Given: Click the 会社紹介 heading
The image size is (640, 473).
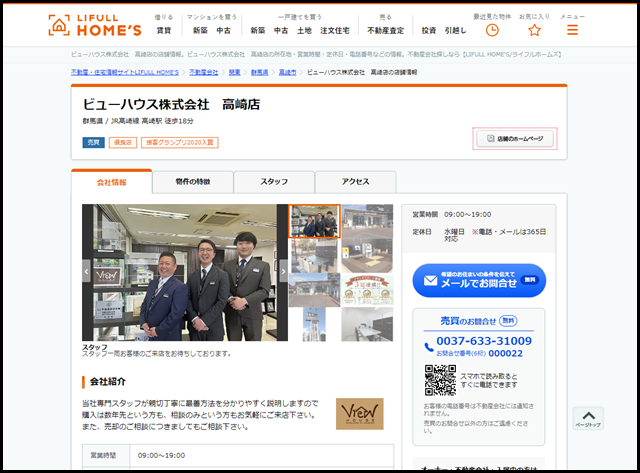Looking at the screenshot, I should tap(108, 382).
